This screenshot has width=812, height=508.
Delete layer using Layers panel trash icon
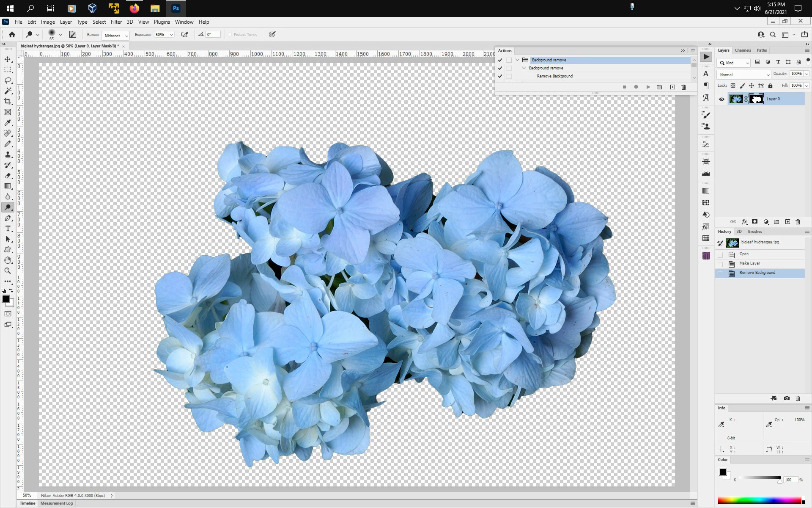pyautogui.click(x=798, y=222)
